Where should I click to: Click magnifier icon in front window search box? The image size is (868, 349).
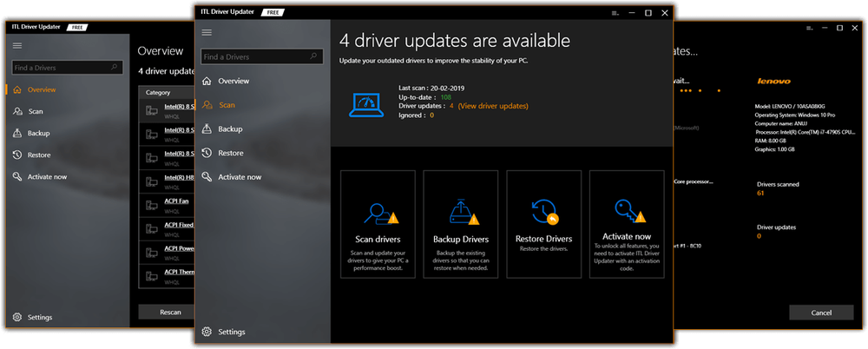click(x=313, y=56)
